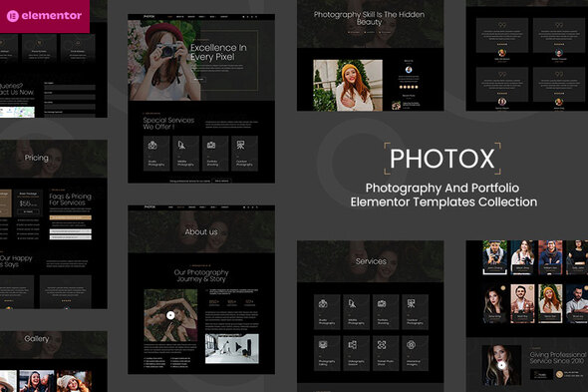Expand the first white FAQ accordion item
The image size is (588, 392).
(71, 231)
